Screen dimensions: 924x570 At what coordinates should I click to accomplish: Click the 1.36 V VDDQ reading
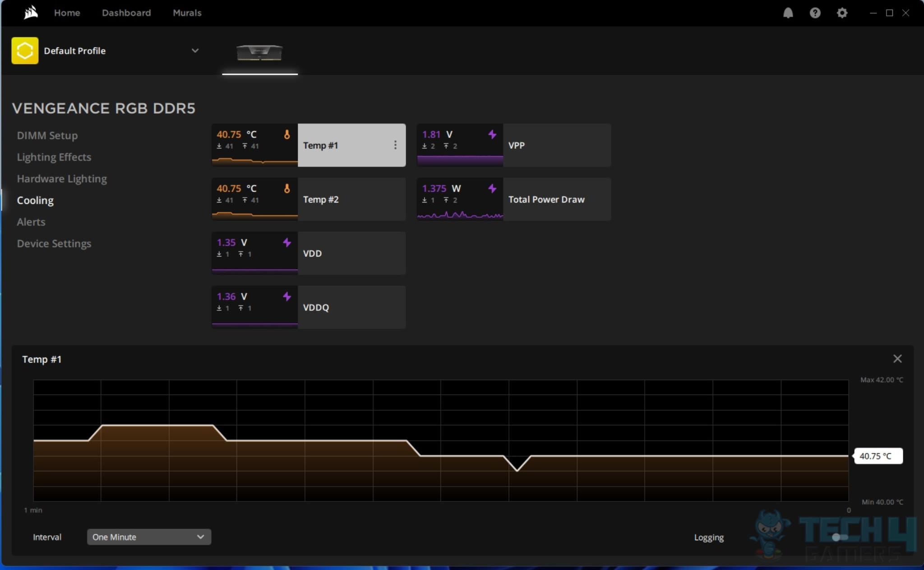[x=232, y=297]
